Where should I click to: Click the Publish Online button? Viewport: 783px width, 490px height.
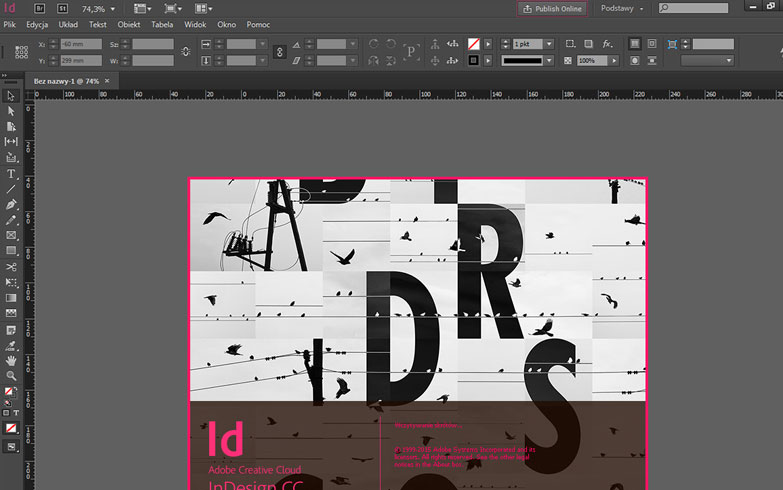(552, 8)
